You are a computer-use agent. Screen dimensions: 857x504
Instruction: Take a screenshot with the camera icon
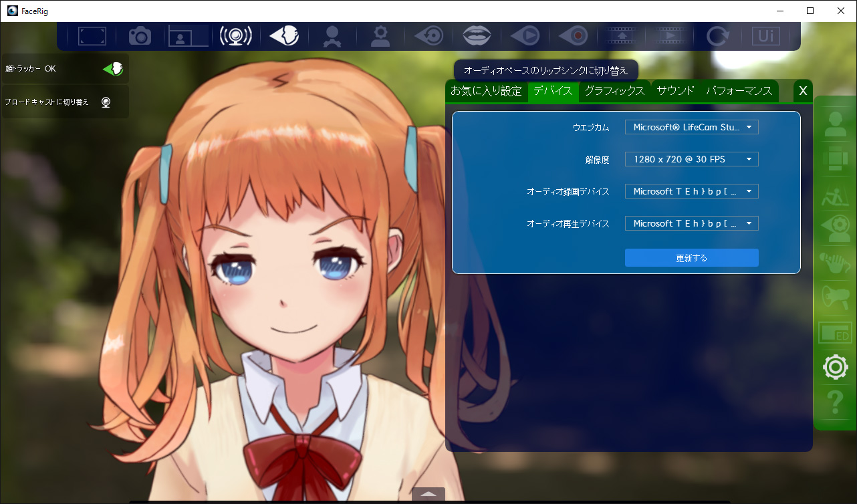coord(140,36)
